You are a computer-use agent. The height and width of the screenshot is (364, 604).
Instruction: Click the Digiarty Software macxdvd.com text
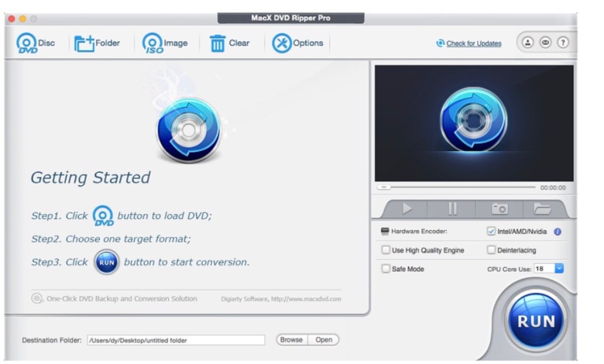281,299
